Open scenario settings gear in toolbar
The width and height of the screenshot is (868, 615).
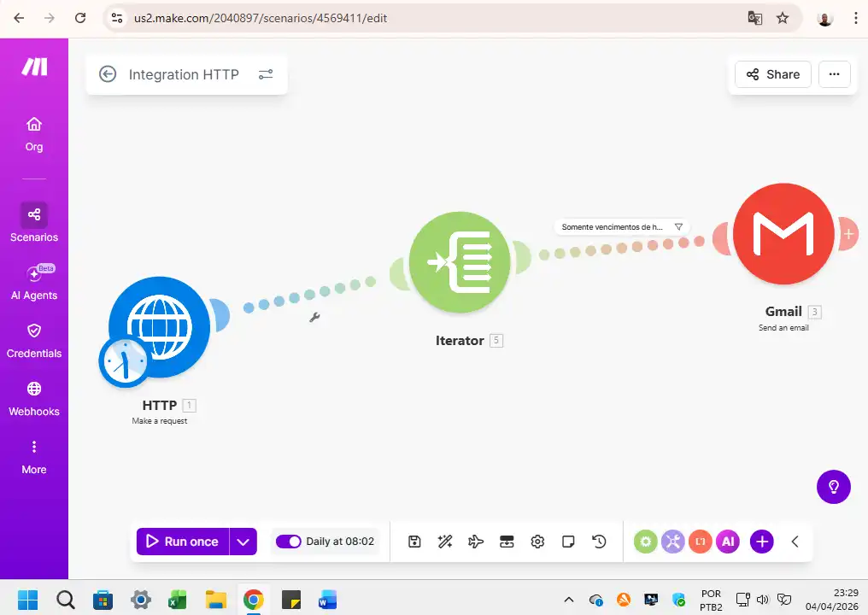(537, 542)
